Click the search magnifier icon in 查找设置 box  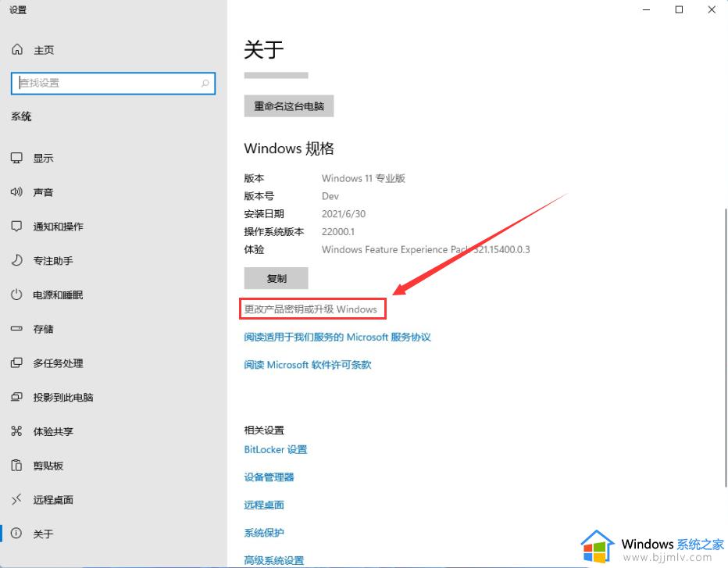[x=205, y=83]
